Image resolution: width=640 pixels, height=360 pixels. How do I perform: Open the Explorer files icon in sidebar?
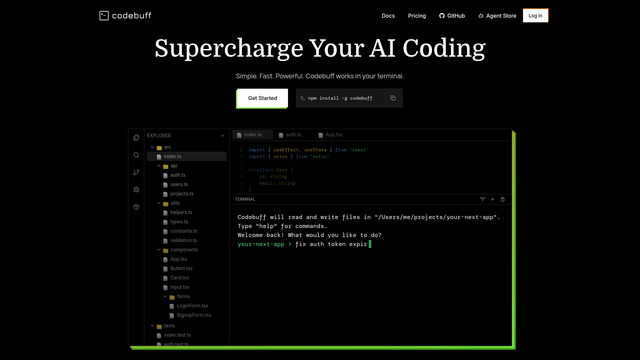[x=136, y=138]
